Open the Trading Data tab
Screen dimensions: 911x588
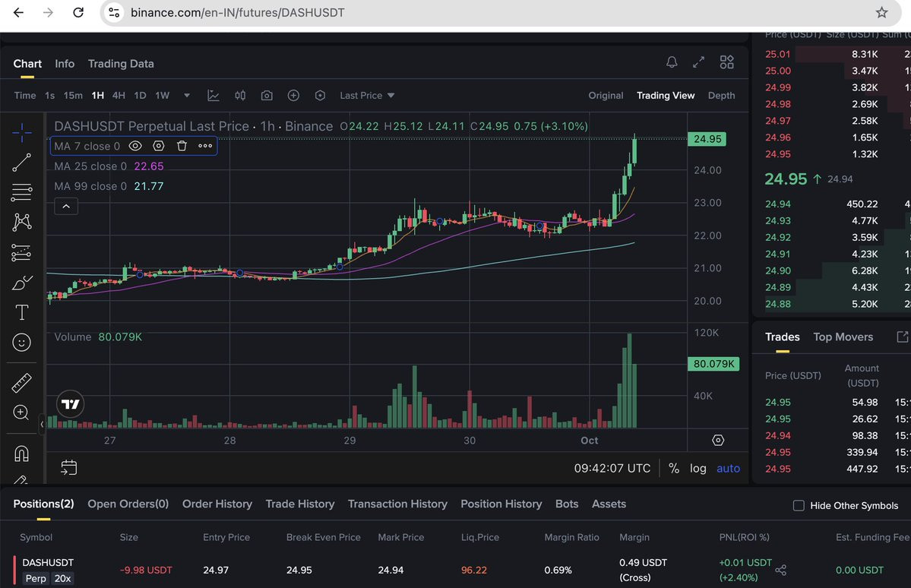[121, 64]
